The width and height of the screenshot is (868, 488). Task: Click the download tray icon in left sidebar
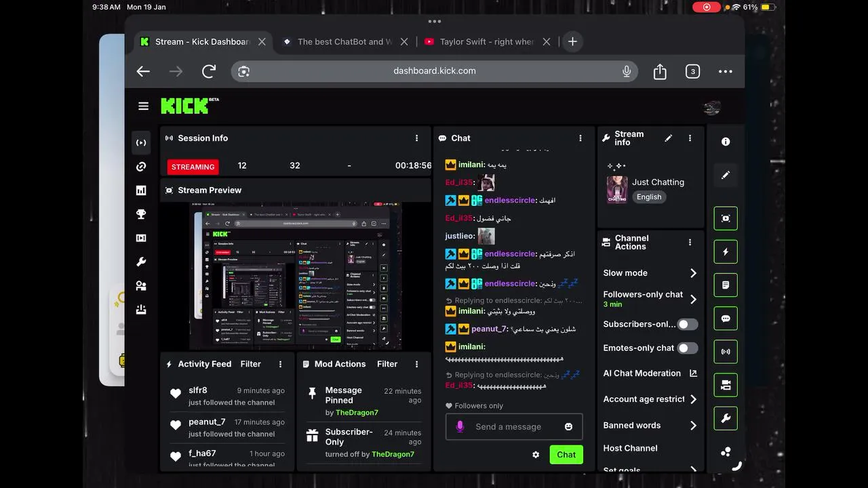(x=141, y=310)
